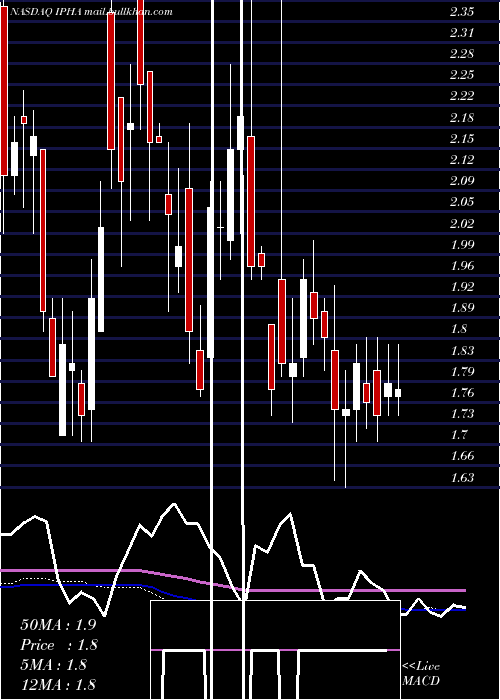
Task: Click the 50MA : 1.9 readout
Action: click(x=58, y=625)
